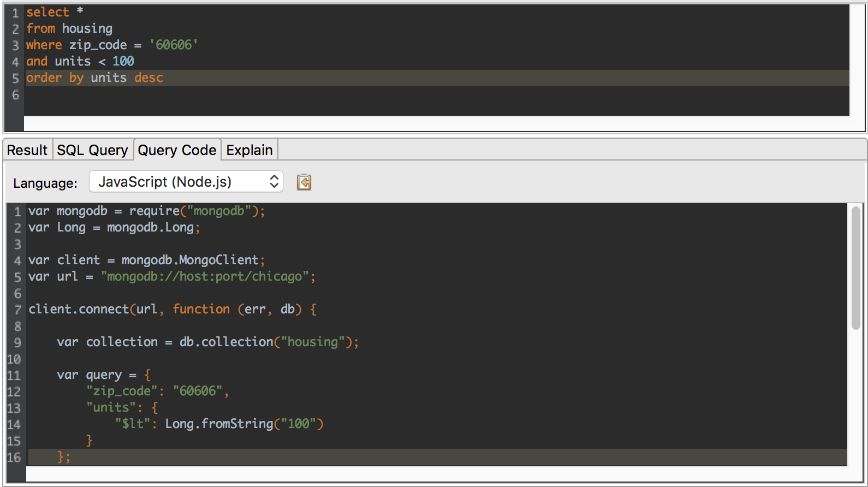Click the "$lt" operator in generated code
Image resolution: width=868 pixels, height=487 pixels.
132,424
